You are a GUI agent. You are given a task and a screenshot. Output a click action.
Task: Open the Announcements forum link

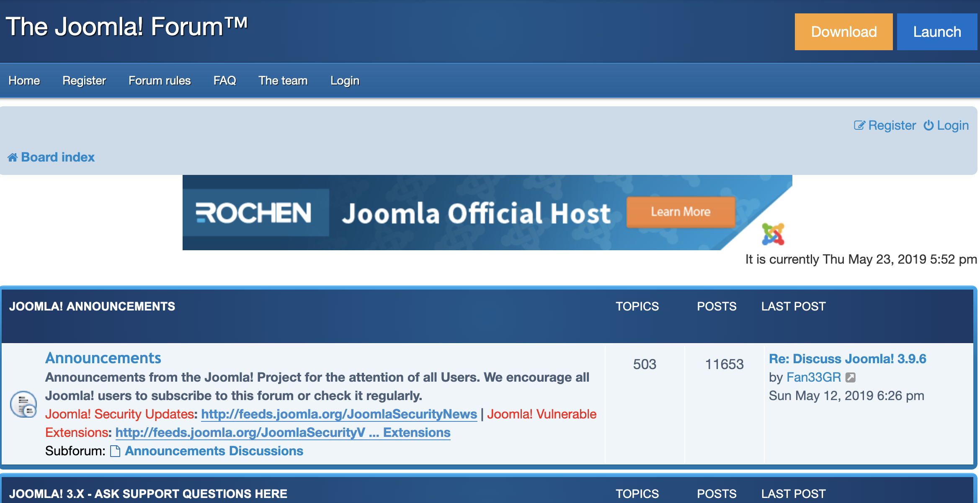click(103, 358)
